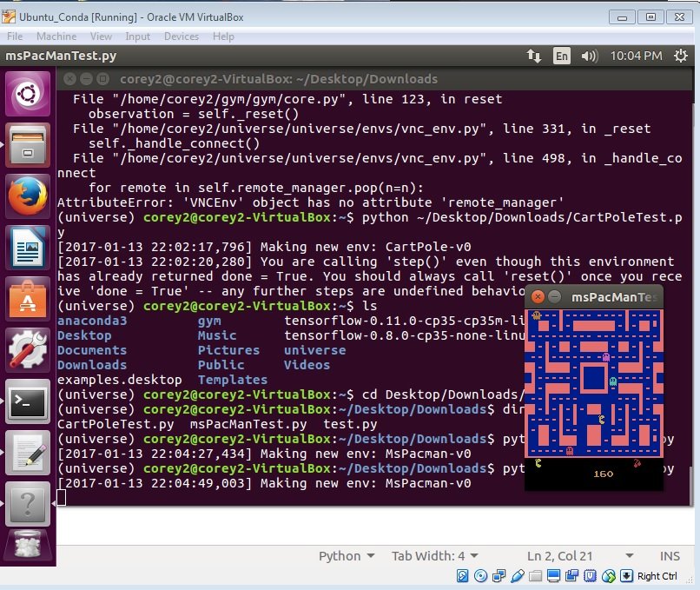The height and width of the screenshot is (590, 700).
Task: Click 'Templates' directory in terminal listing
Action: click(x=233, y=380)
